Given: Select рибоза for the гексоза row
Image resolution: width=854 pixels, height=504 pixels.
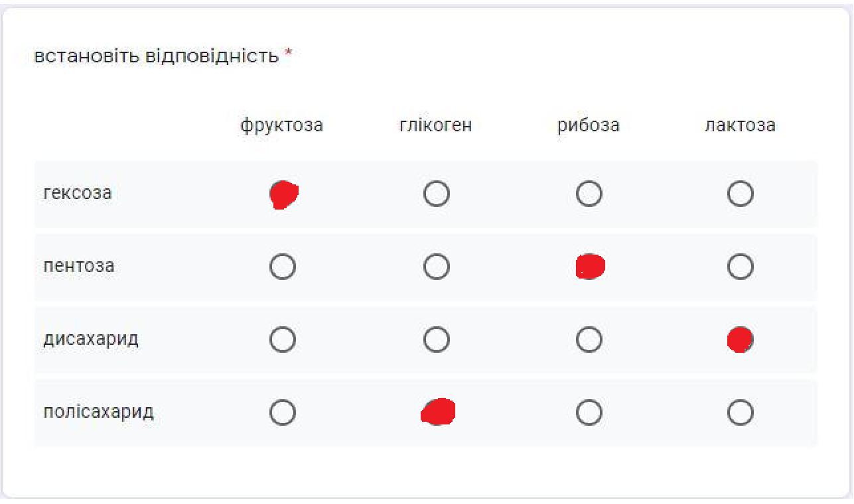Looking at the screenshot, I should point(589,194).
